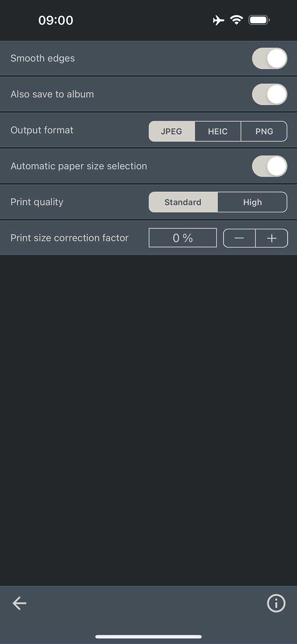Image resolution: width=297 pixels, height=644 pixels.
Task: Tap the Print size correction factor label
Action: (70, 238)
